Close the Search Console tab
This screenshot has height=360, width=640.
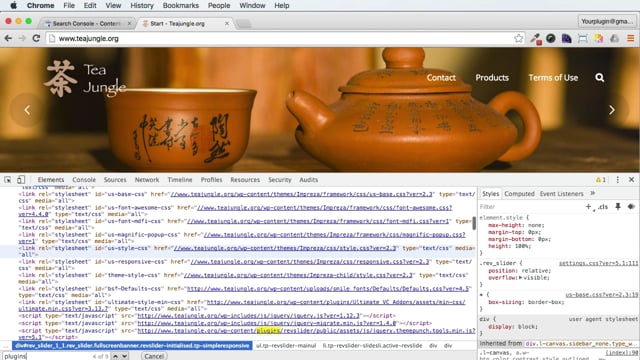129,24
